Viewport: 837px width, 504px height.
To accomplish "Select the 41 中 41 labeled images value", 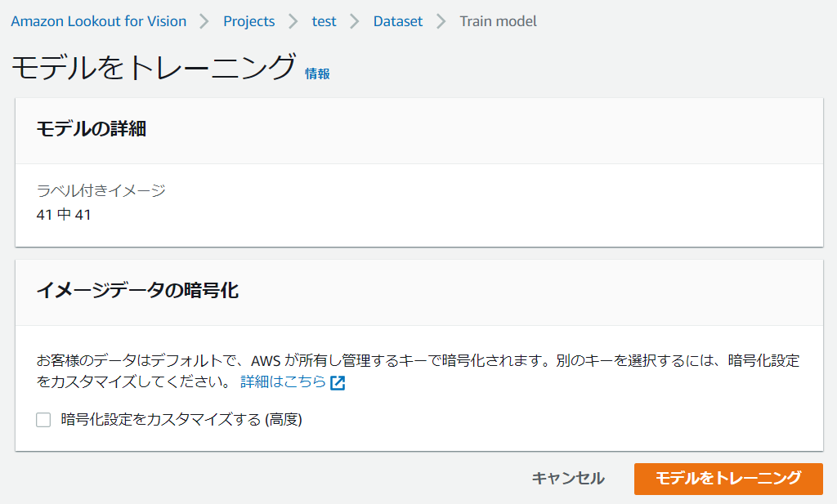I will (x=64, y=215).
